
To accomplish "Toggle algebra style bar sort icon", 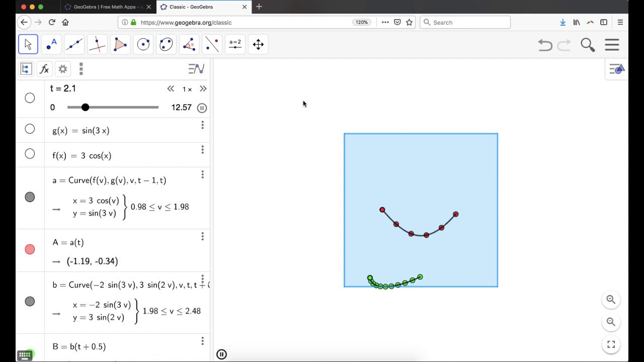I will click(196, 69).
